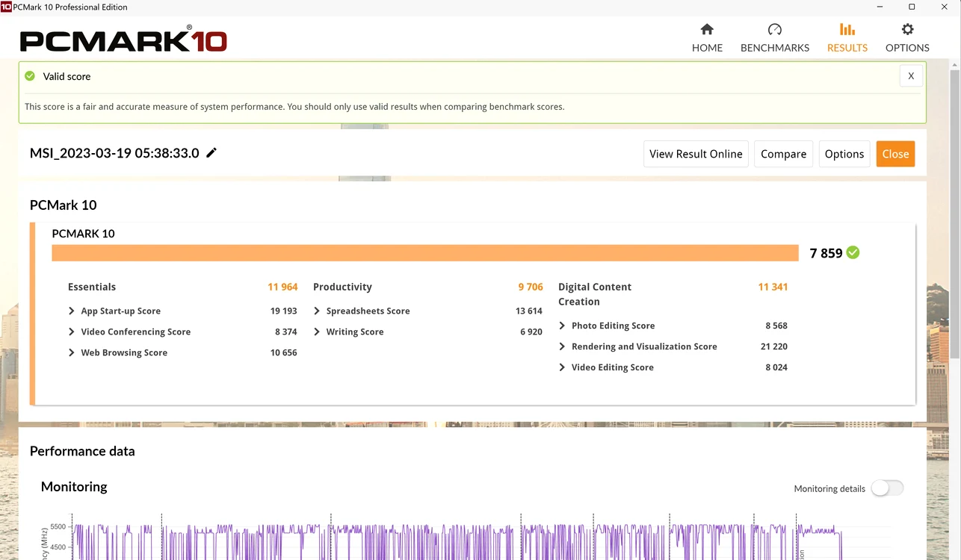
Task: Click the Monitoring heading
Action: [x=74, y=487]
